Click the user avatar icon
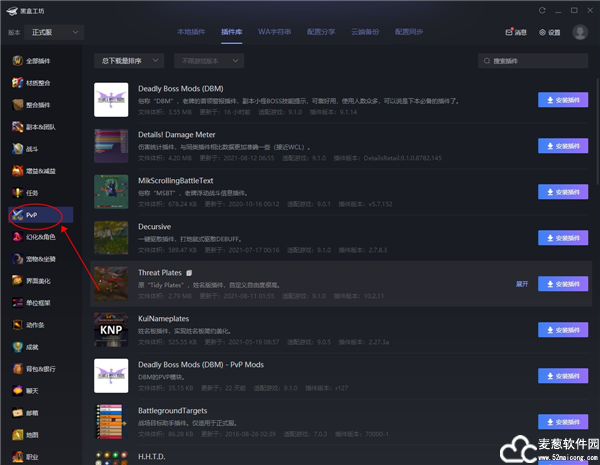Image resolution: width=600 pixels, height=465 pixels. 580,32
